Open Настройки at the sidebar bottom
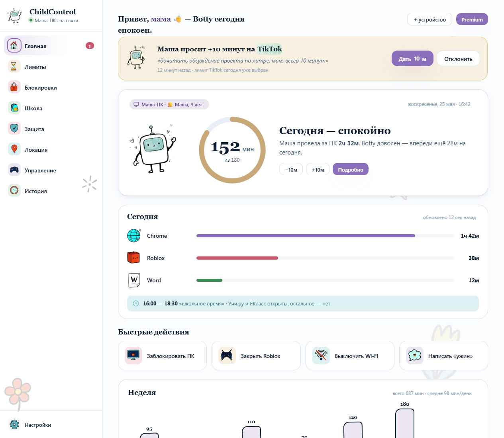This screenshot has width=504, height=438. click(x=51, y=424)
